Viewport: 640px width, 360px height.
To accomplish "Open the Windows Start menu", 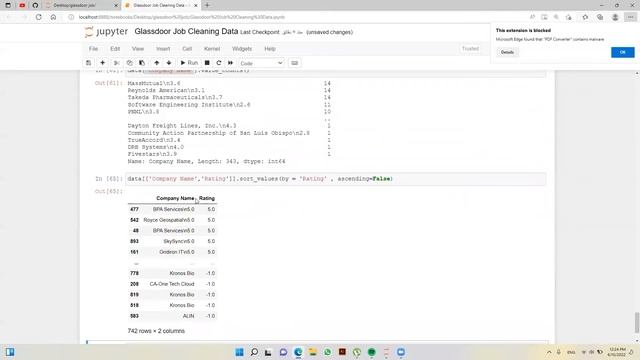I will [240, 352].
